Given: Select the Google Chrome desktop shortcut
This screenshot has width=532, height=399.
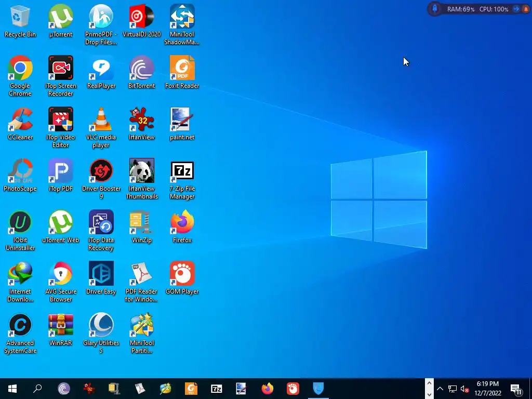Looking at the screenshot, I should click(x=20, y=76).
